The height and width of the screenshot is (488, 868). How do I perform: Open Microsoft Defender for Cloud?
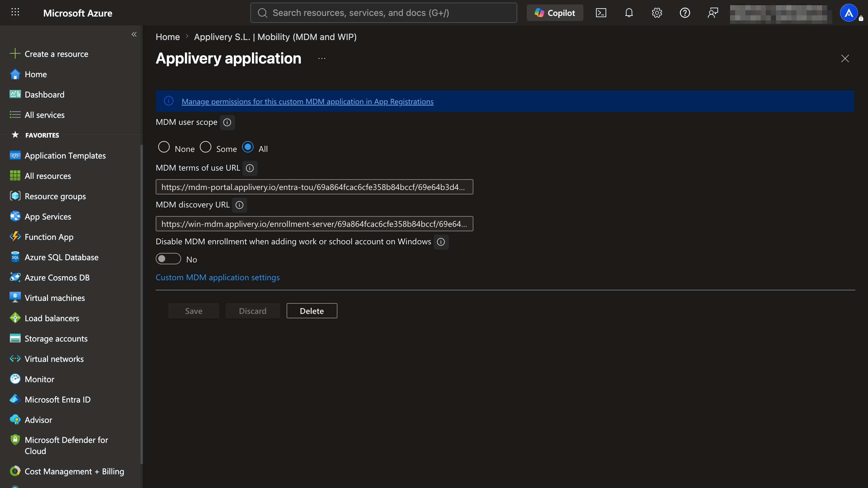point(59,445)
